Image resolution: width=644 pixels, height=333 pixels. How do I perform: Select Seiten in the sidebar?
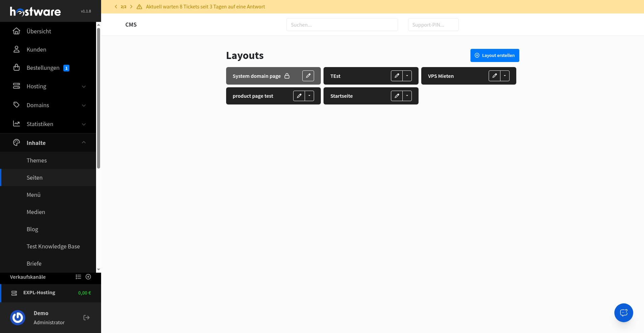[x=48, y=178]
